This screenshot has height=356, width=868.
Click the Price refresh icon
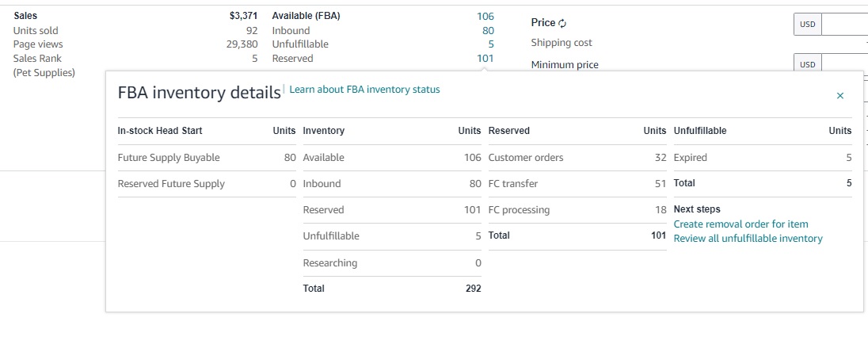click(x=562, y=23)
